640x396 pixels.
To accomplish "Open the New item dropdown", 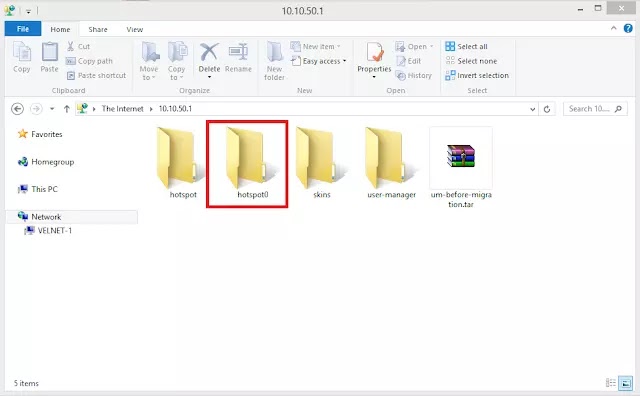I will [x=316, y=47].
